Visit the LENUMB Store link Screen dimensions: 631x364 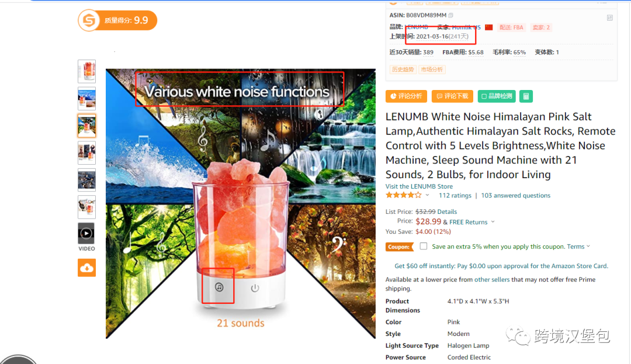tap(419, 186)
